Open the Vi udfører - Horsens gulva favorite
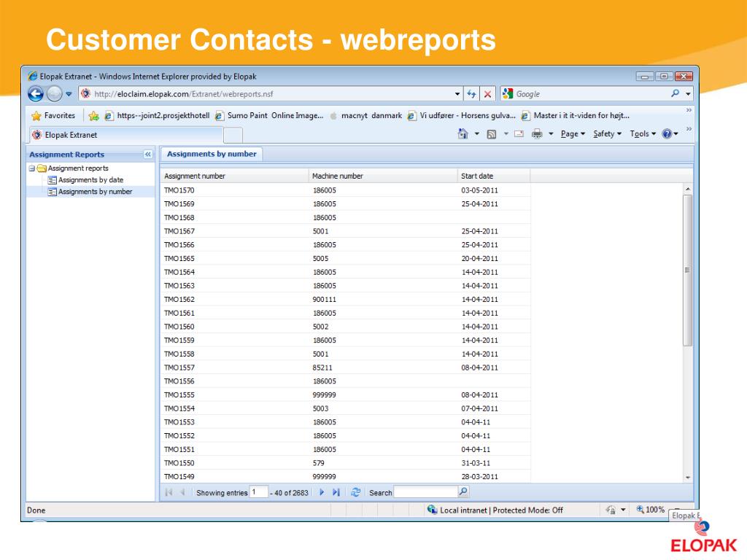Image resolution: width=747 pixels, height=560 pixels. point(462,116)
